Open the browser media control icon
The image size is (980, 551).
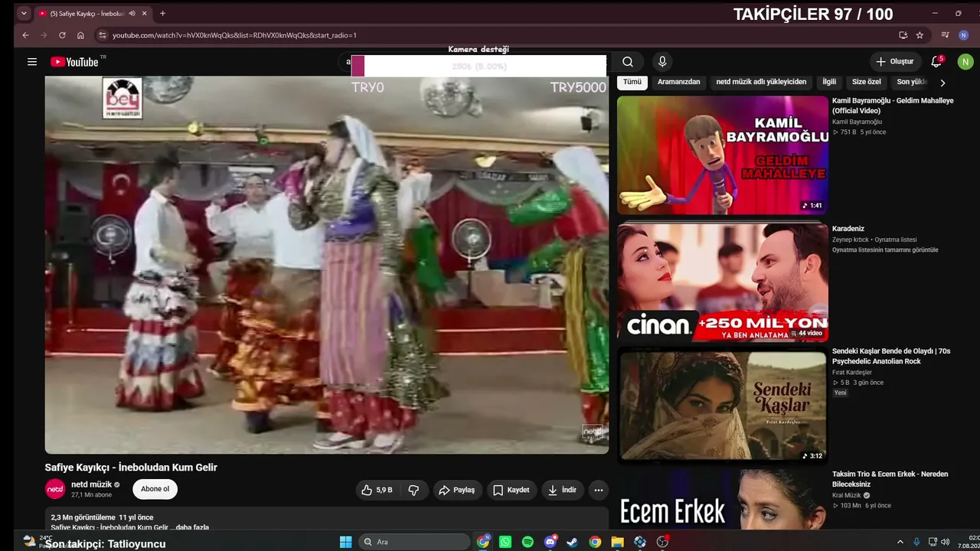(945, 35)
